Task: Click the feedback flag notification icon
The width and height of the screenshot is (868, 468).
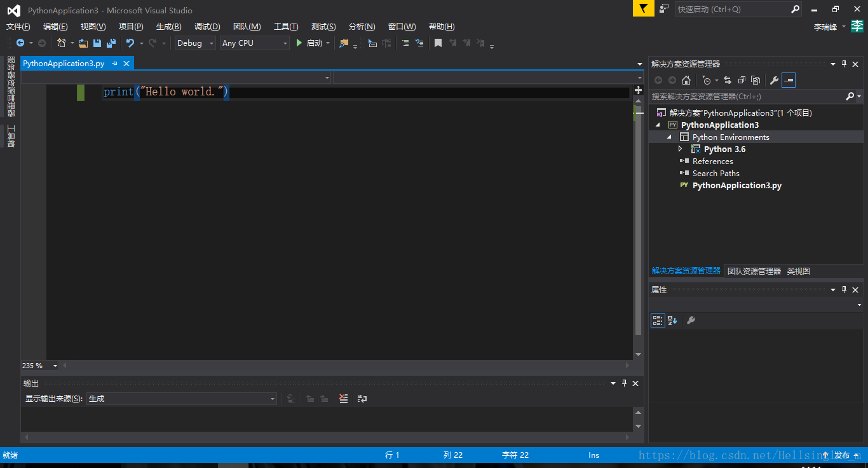Action: (644, 8)
